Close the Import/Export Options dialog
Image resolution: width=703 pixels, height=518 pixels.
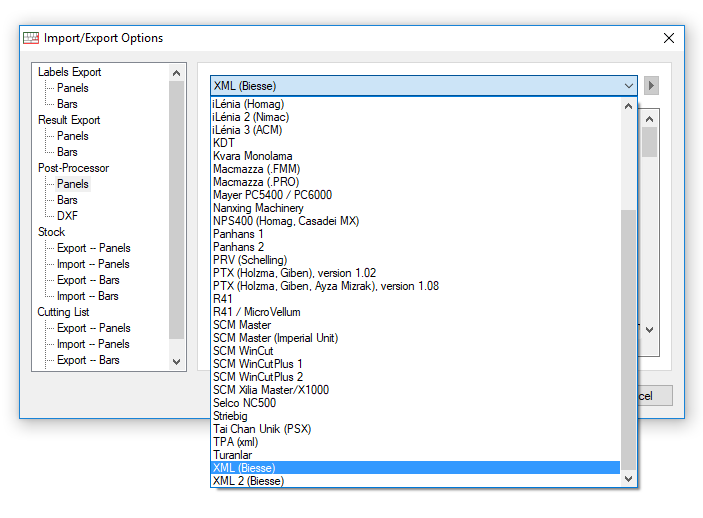point(668,38)
